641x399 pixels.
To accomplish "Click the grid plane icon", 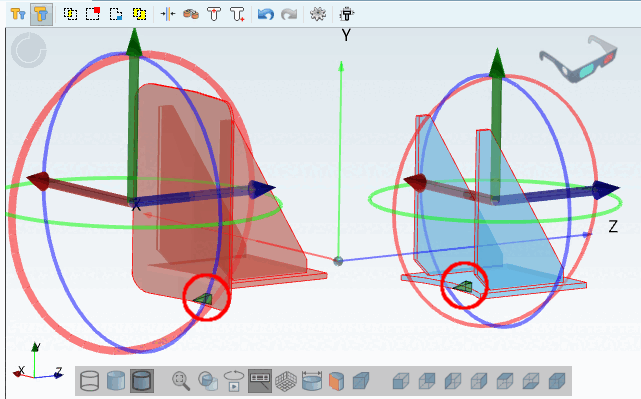I will point(286,381).
